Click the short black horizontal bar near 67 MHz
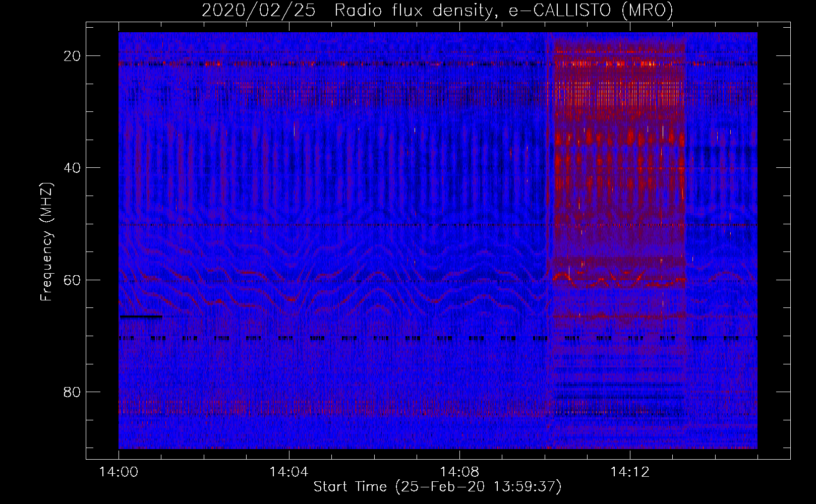The width and height of the screenshot is (816, 504). (141, 317)
